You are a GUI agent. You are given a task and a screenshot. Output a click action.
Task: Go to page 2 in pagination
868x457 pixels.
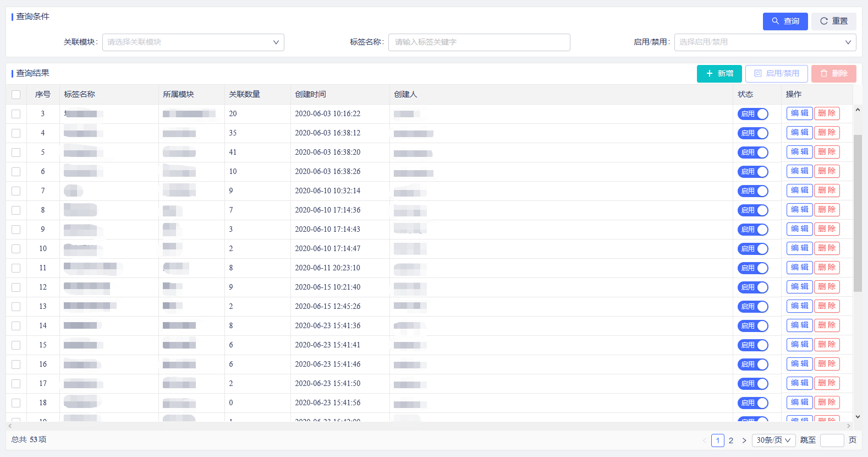point(731,440)
